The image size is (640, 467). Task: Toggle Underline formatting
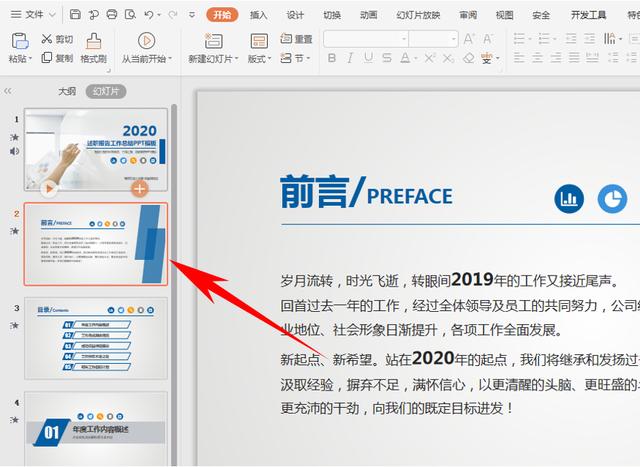pos(368,58)
